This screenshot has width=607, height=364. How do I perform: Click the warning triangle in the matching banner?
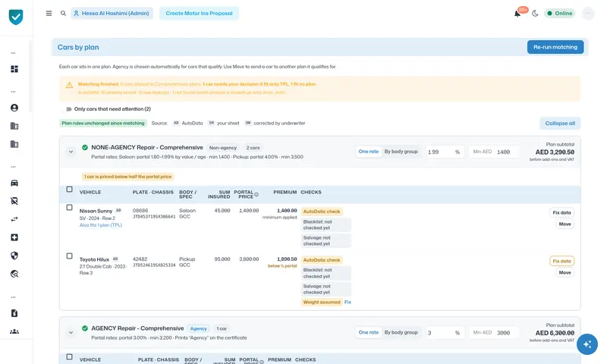click(x=69, y=85)
